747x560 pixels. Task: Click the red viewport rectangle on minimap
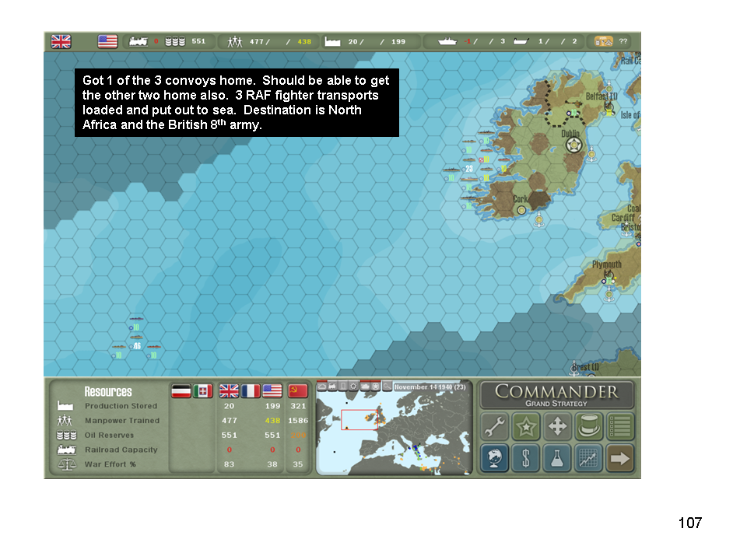359,419
